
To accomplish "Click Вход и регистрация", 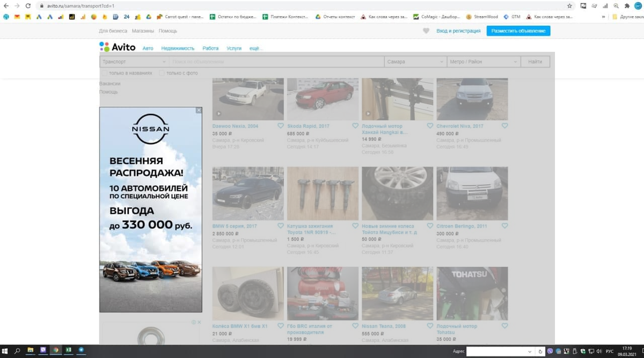I will 458,31.
